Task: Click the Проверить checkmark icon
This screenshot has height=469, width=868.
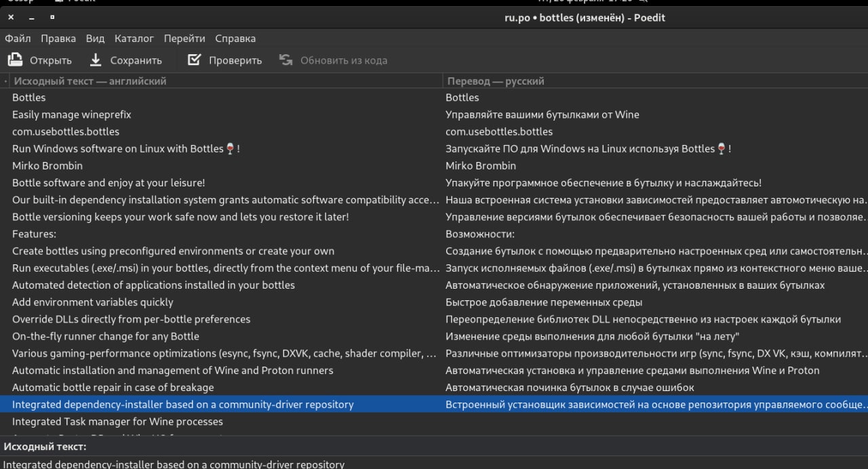Action: tap(194, 60)
